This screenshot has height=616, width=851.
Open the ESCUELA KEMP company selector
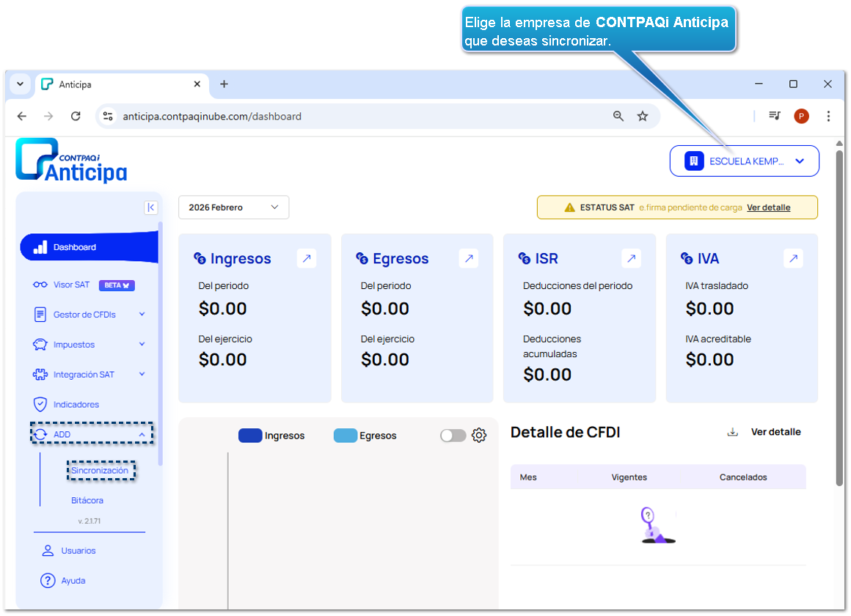click(x=744, y=161)
